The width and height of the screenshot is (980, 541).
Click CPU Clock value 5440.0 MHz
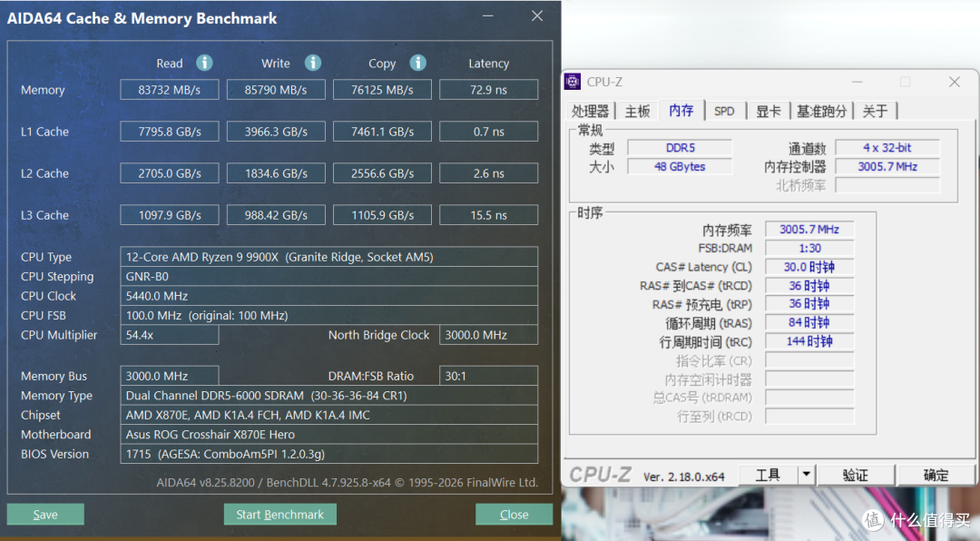click(x=328, y=295)
